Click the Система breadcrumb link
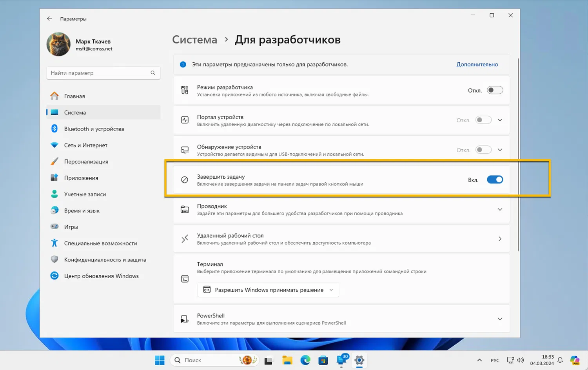Viewport: 588px width, 370px height. point(194,40)
